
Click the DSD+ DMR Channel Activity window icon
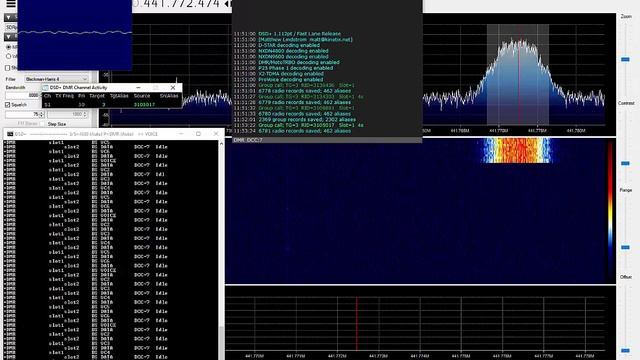click(x=46, y=88)
